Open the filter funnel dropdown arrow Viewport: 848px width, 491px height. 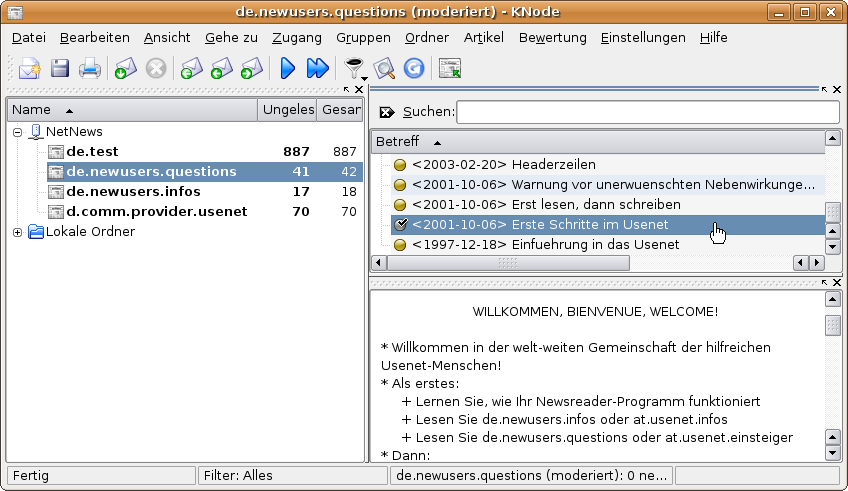[x=365, y=78]
